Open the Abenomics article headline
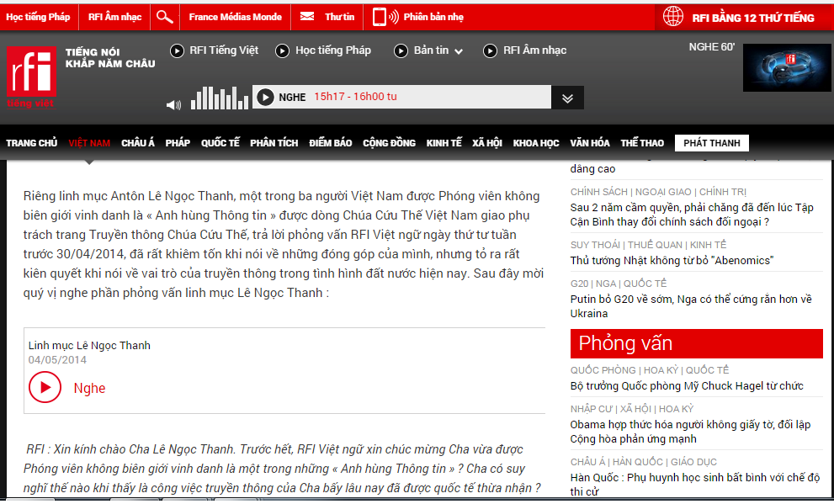Viewport: 834px width, 504px height. click(x=672, y=261)
